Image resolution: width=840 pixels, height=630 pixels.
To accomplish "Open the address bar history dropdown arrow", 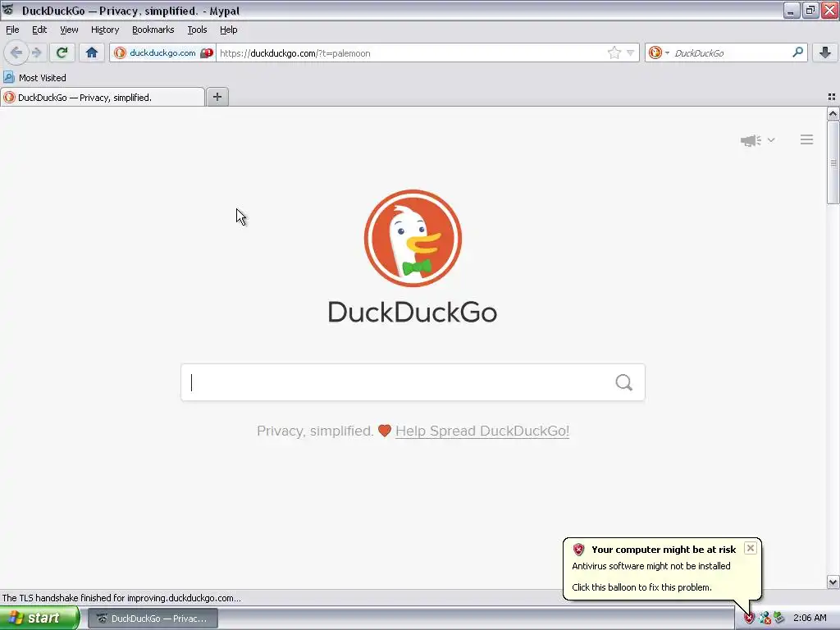I will [x=631, y=52].
